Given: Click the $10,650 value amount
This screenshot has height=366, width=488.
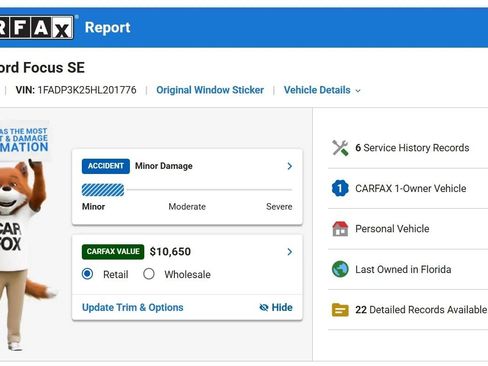Looking at the screenshot, I should coord(170,252).
